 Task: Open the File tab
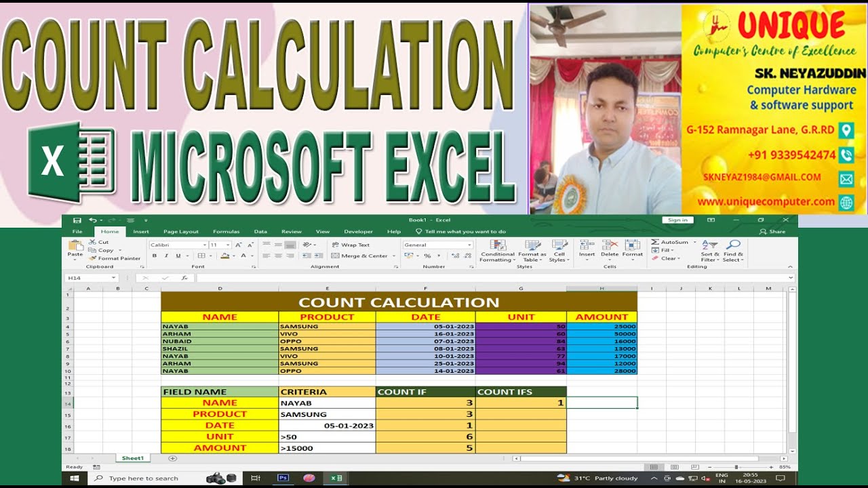click(x=77, y=232)
